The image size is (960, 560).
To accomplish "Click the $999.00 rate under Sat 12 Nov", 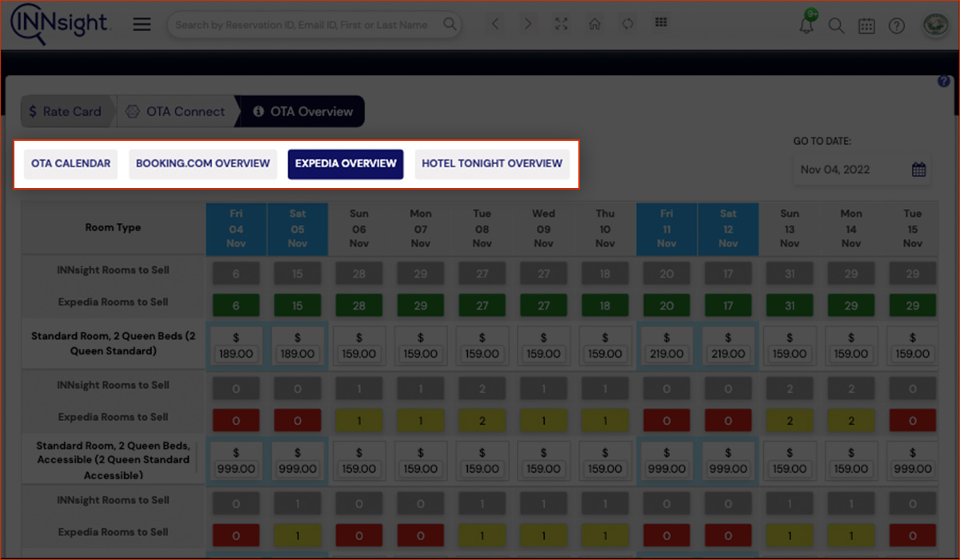I will click(x=728, y=469).
